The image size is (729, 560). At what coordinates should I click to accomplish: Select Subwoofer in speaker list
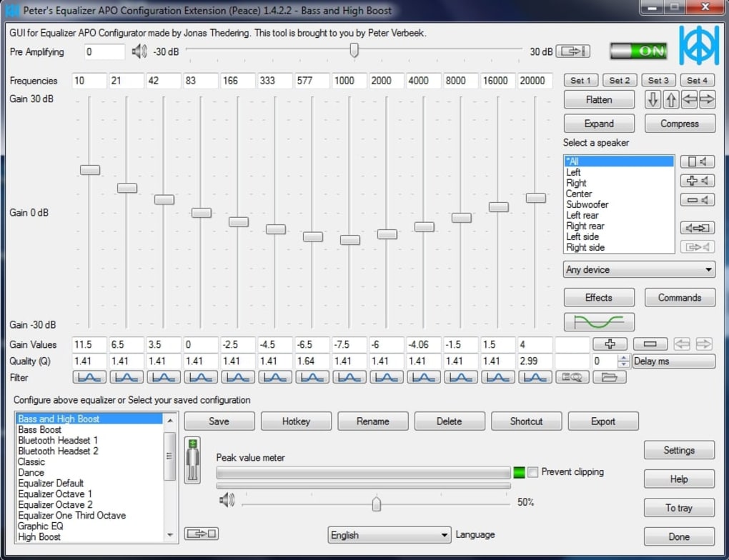point(587,204)
